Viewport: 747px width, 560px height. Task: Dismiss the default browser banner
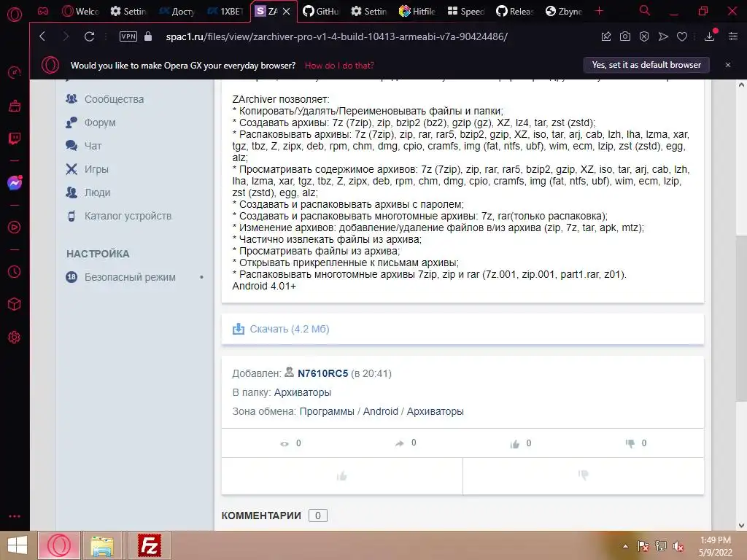point(728,65)
